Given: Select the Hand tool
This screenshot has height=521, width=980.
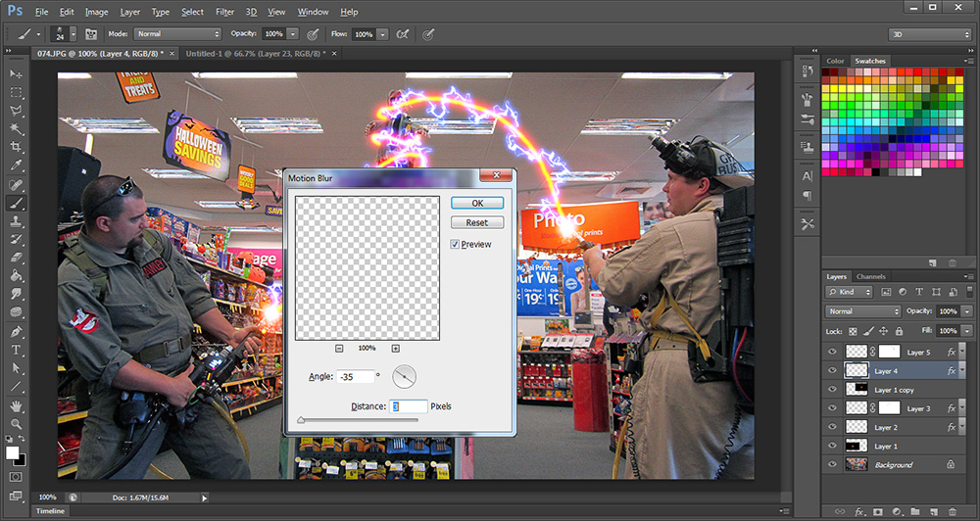Looking at the screenshot, I should pos(17,406).
